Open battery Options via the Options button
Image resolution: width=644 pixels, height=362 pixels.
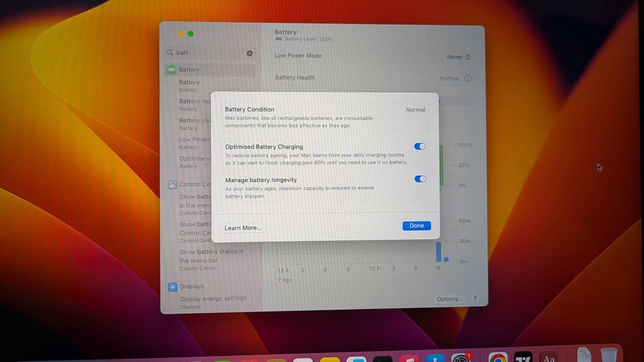(449, 299)
